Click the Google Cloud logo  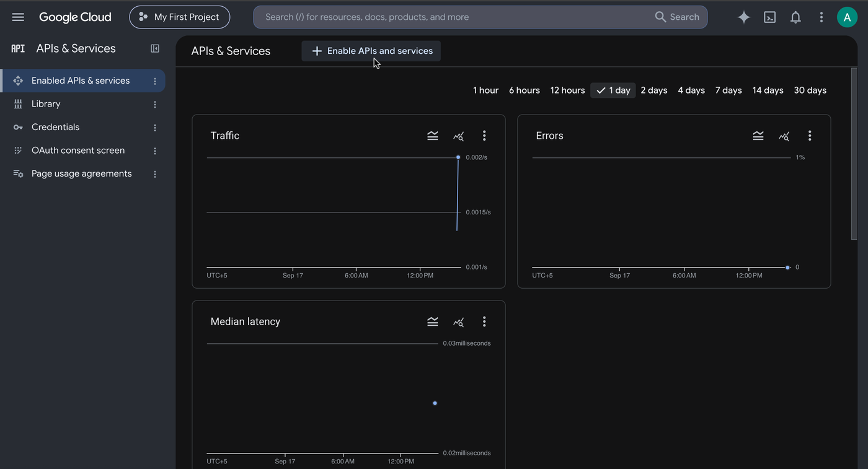pos(75,17)
